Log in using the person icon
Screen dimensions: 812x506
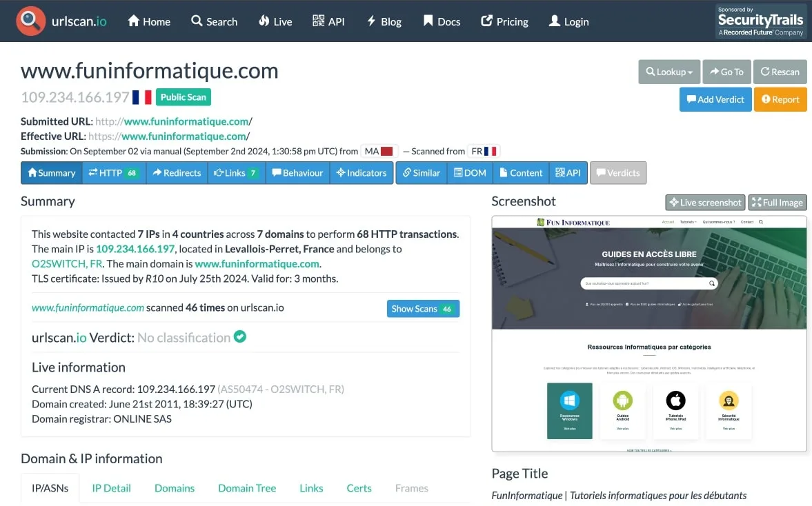point(556,21)
